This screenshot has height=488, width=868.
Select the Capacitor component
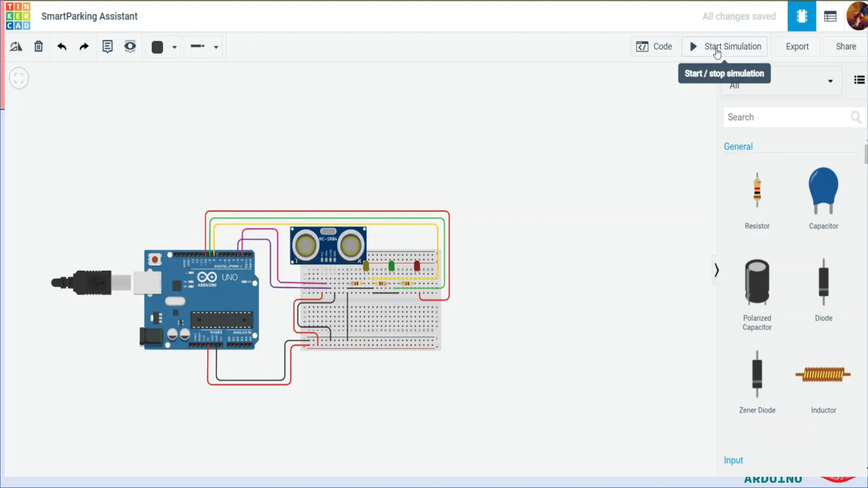pyautogui.click(x=823, y=199)
